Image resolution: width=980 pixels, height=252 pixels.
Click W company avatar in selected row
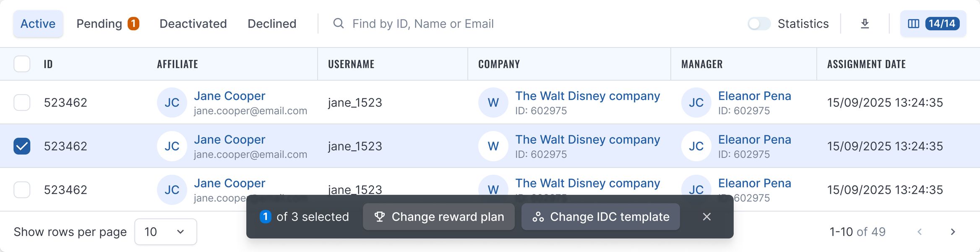493,146
